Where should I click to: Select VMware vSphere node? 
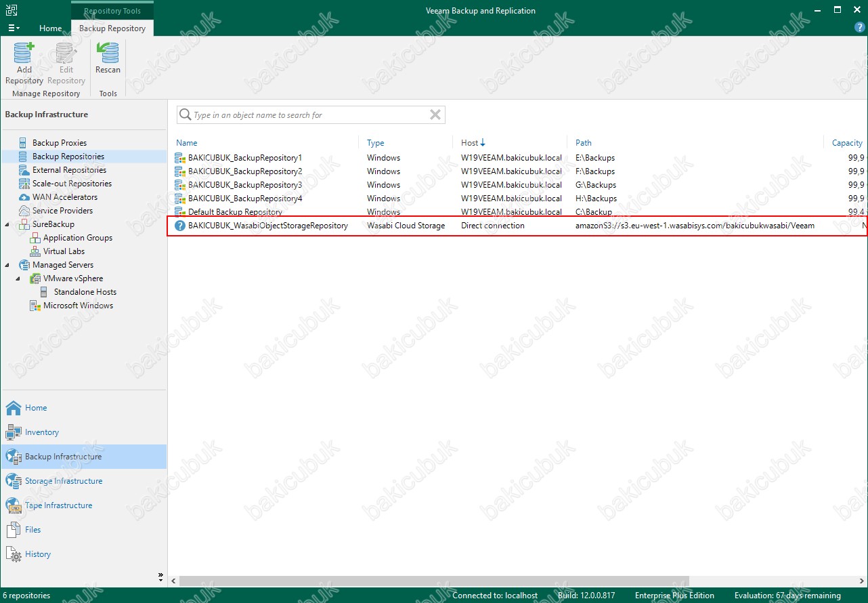(x=73, y=278)
